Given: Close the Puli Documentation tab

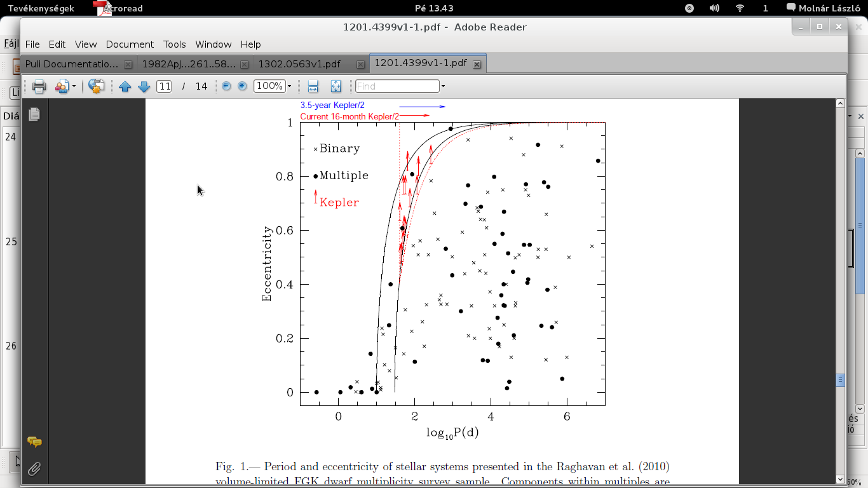Looking at the screenshot, I should coord(128,64).
